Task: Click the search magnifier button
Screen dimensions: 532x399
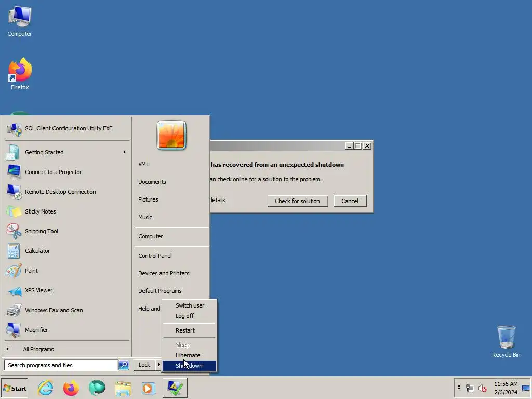Action: [x=124, y=365]
